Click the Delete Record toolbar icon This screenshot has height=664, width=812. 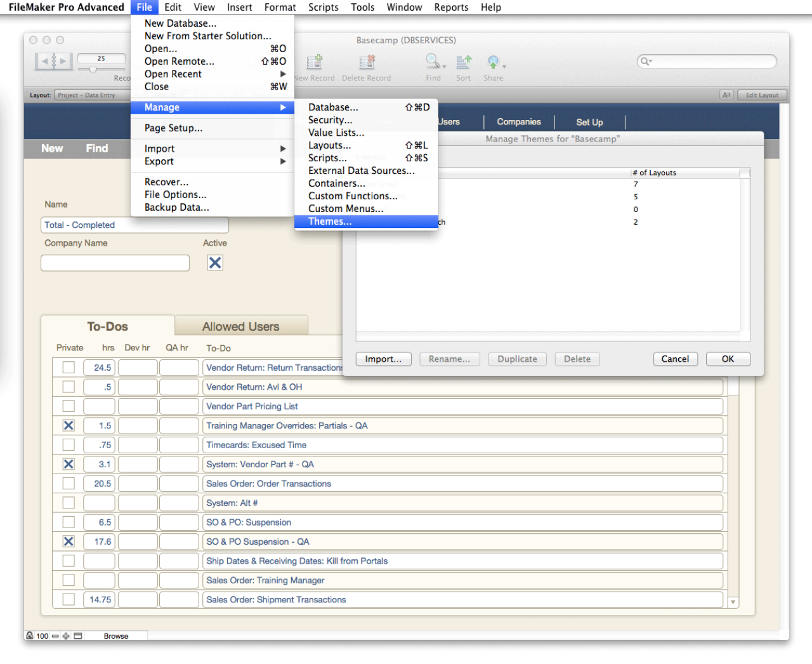point(367,62)
